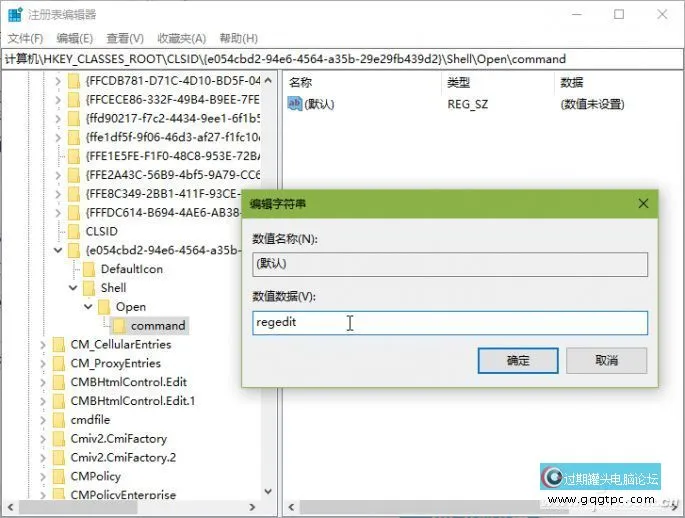Expand the Cmiv2.CmiFactory key
Image resolution: width=685 pixels, height=518 pixels.
[x=43, y=439]
